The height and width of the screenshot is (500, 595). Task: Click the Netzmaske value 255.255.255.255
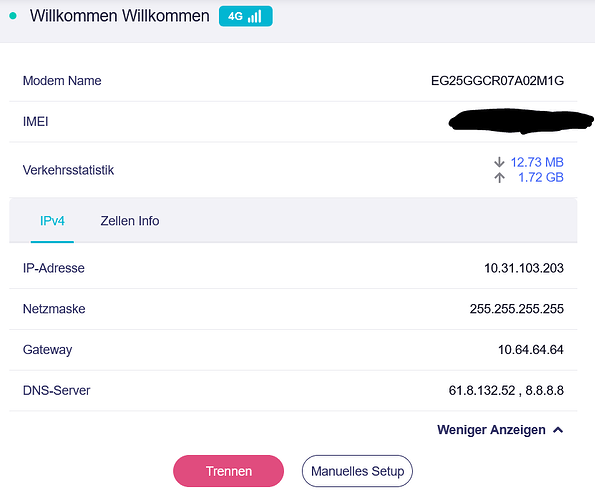click(x=516, y=309)
